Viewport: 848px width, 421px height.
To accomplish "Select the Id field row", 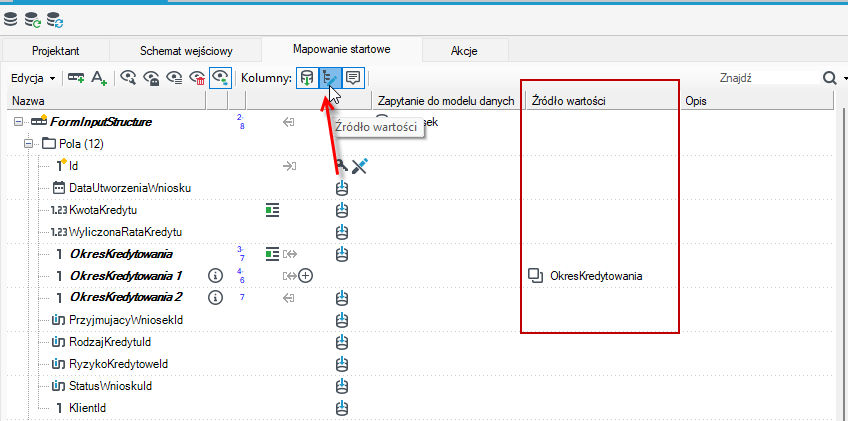I will coord(74,166).
